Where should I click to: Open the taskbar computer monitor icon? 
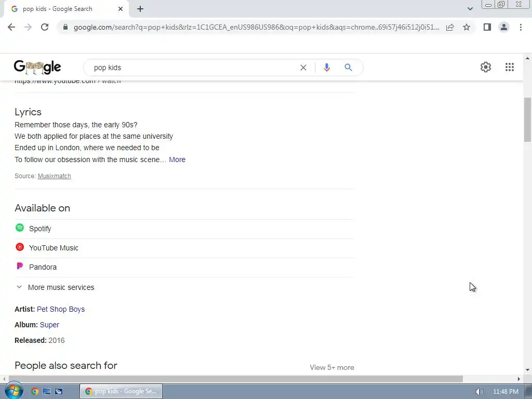click(46, 391)
